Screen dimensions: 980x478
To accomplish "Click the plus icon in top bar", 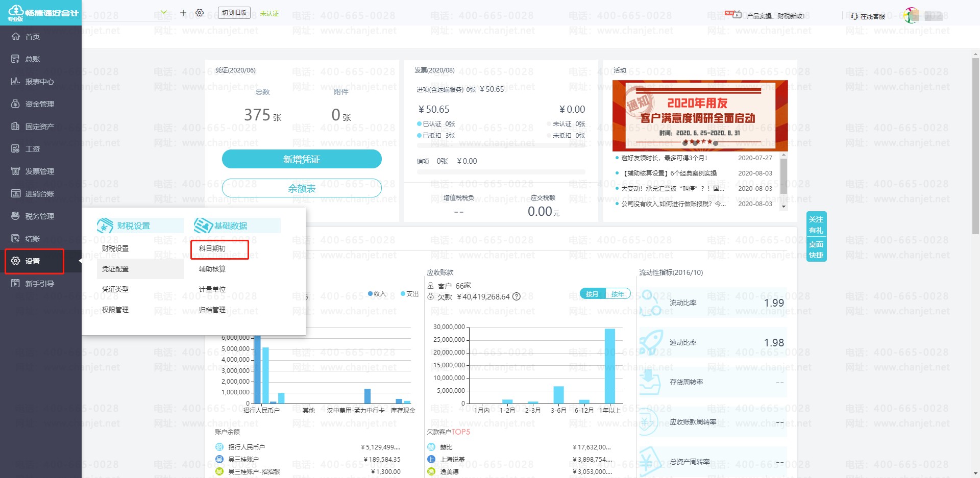I will click(x=183, y=13).
